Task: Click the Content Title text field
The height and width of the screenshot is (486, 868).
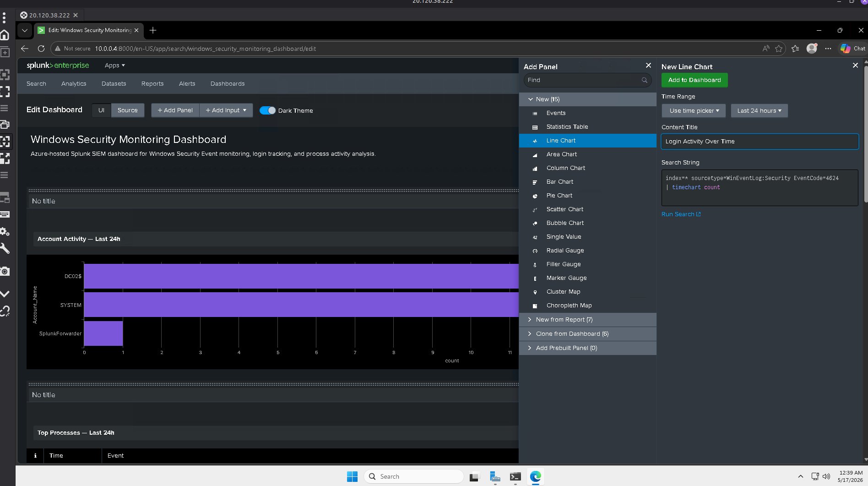Action: pos(760,142)
